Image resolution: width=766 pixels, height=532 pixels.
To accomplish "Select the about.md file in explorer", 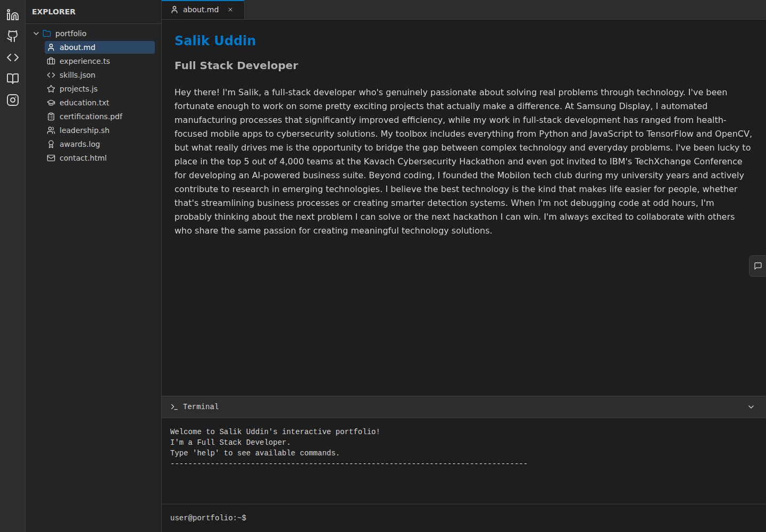I will pos(99,47).
